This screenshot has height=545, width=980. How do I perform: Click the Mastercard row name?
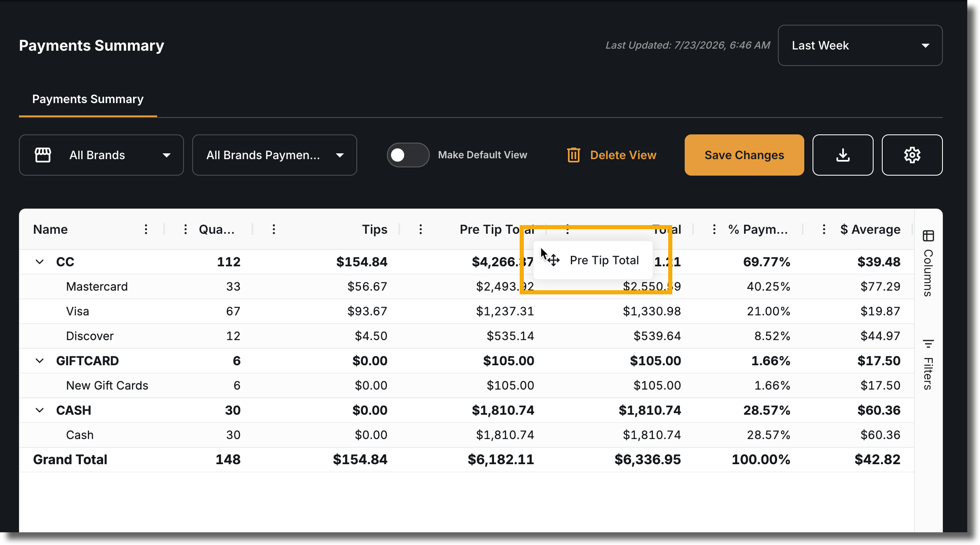pos(97,287)
